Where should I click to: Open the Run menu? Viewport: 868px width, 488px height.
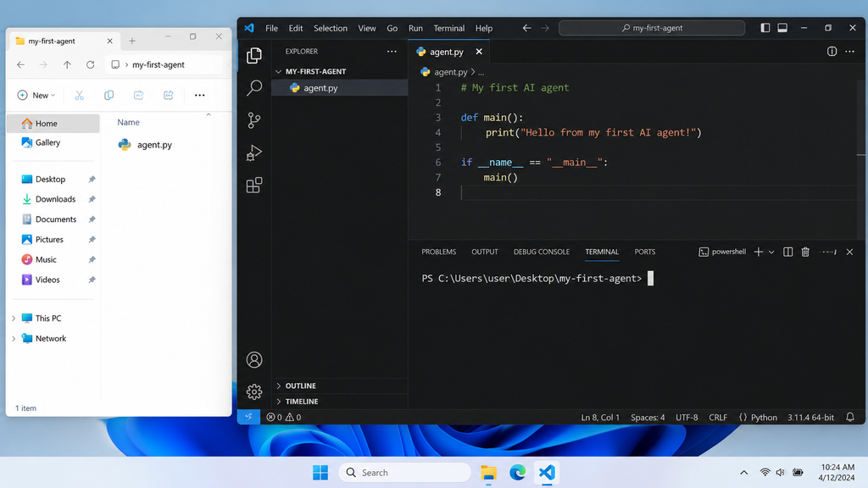click(x=415, y=28)
